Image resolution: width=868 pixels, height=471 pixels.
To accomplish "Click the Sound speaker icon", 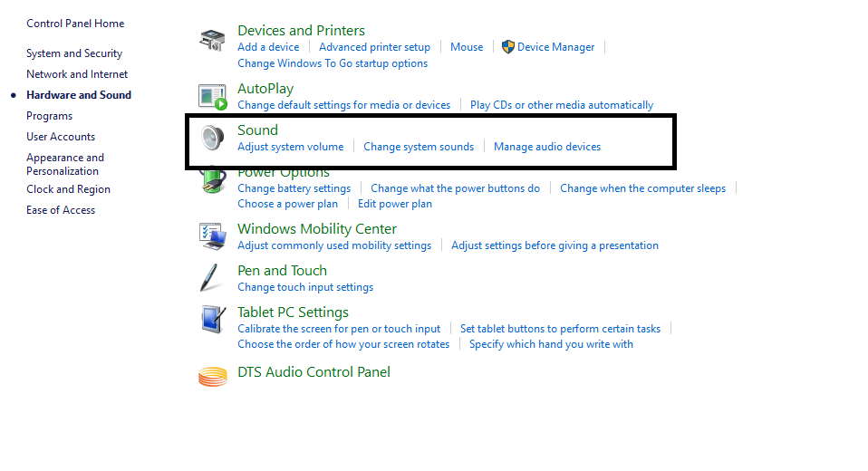I will [x=212, y=138].
